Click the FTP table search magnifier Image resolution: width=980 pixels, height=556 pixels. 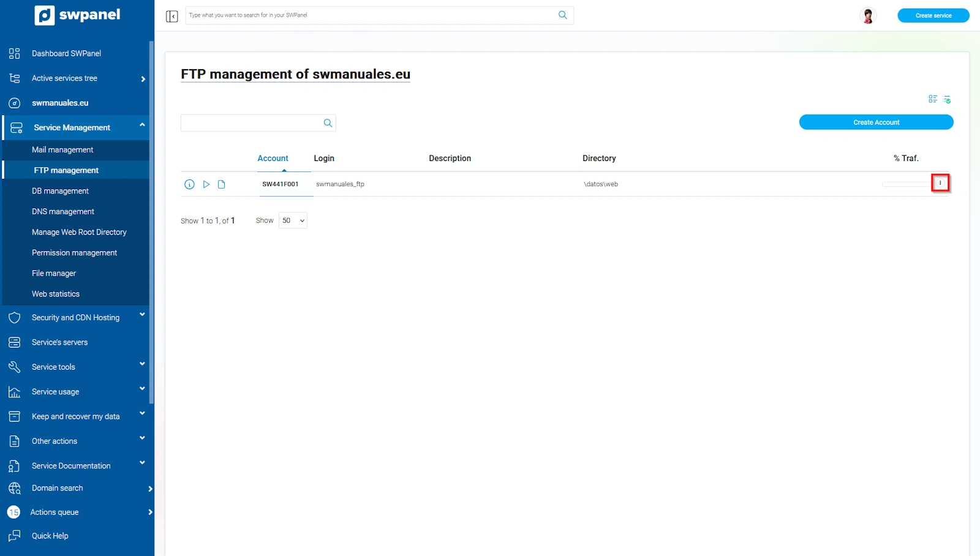click(328, 123)
